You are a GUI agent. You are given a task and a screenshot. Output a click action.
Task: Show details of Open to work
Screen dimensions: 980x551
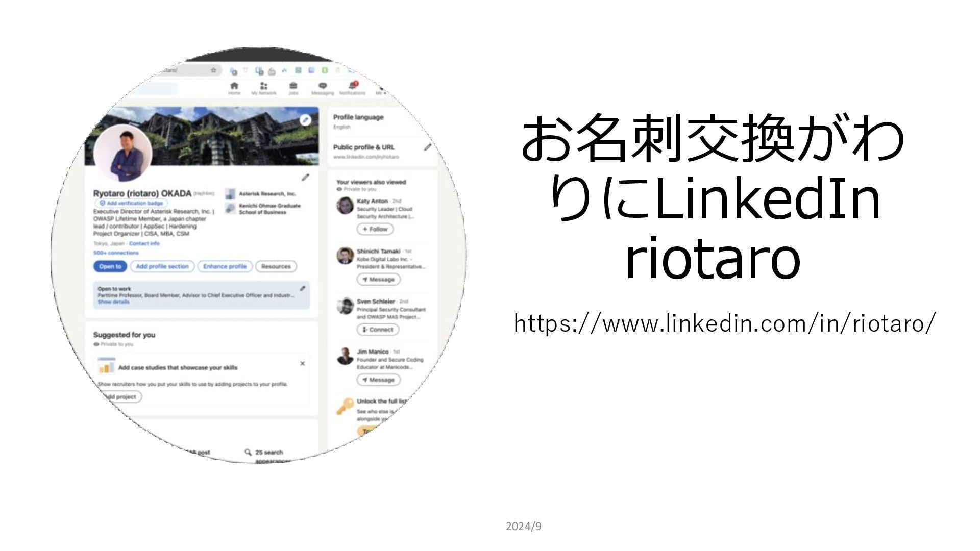coord(113,302)
